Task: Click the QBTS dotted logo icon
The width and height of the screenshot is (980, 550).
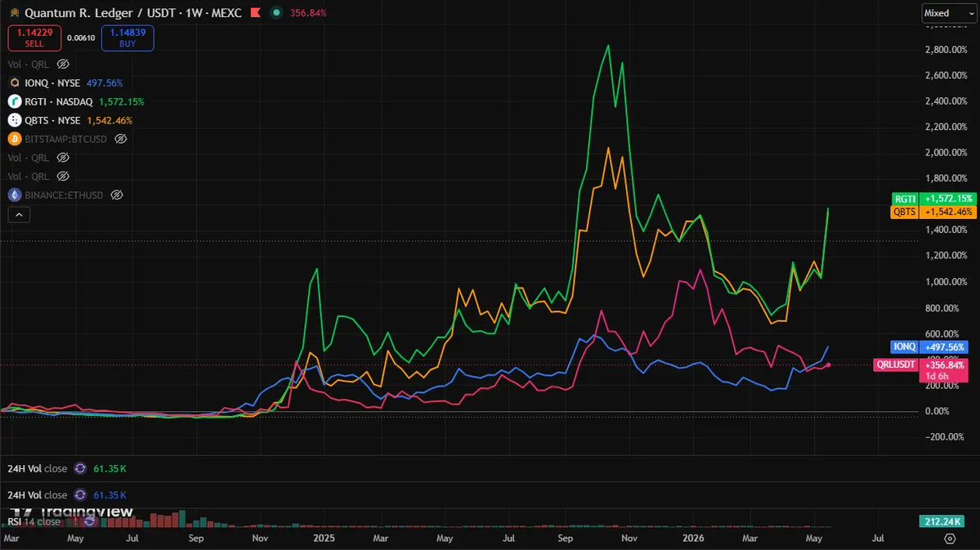Action: click(x=15, y=120)
